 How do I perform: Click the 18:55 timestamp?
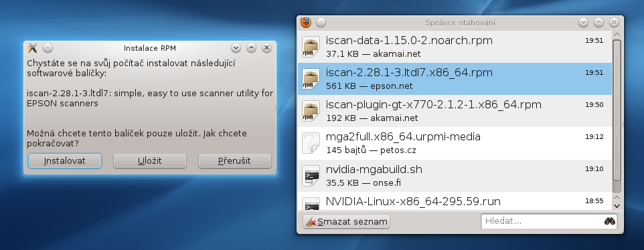pyautogui.click(x=594, y=201)
